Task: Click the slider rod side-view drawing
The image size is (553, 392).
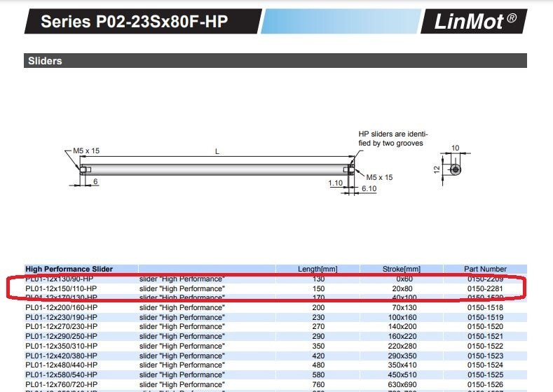Action: point(217,170)
